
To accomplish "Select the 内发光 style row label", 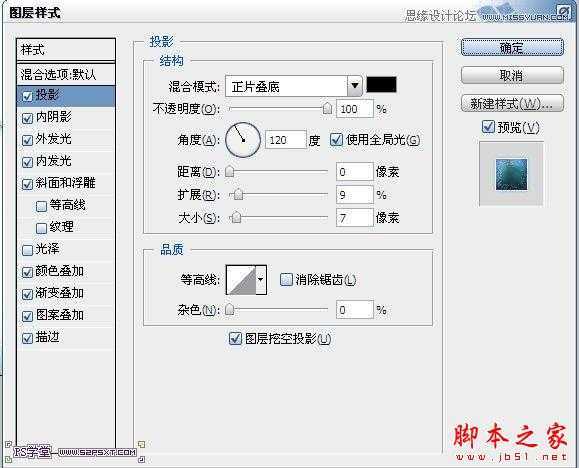I will coord(54,161).
